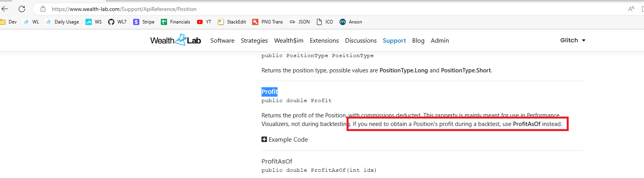Go to the Discussions menu item
The image size is (644, 178).
[361, 41]
